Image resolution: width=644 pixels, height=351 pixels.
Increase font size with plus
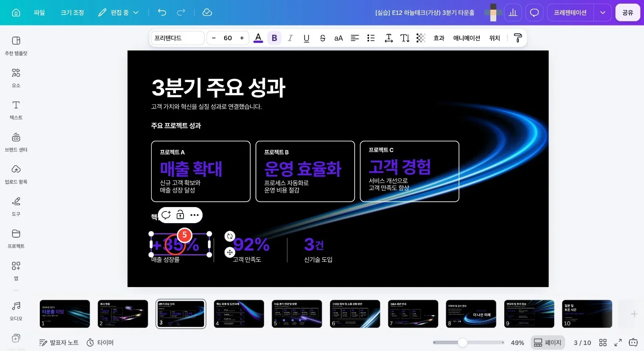click(x=242, y=38)
